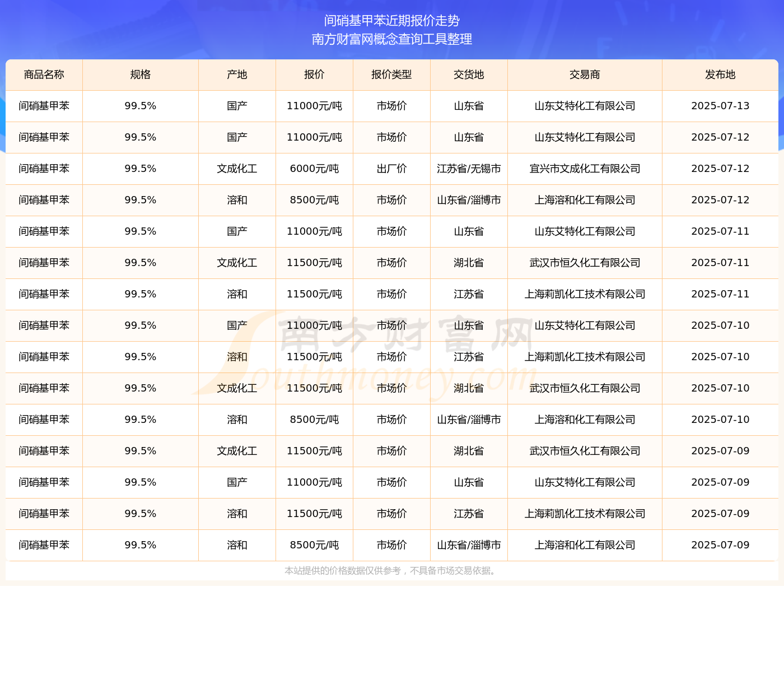Image resolution: width=784 pixels, height=675 pixels.
Task: Click the 6000元/吨 price cell
Action: 314,169
